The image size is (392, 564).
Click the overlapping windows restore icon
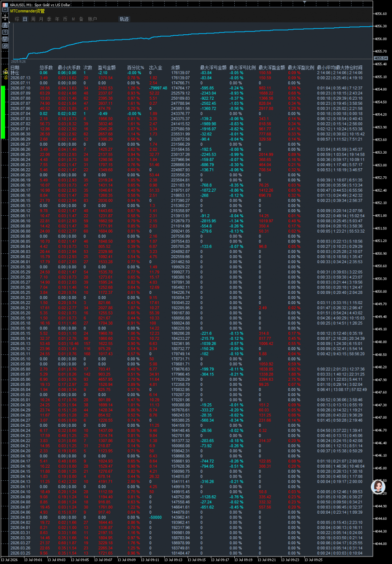coord(5,47)
